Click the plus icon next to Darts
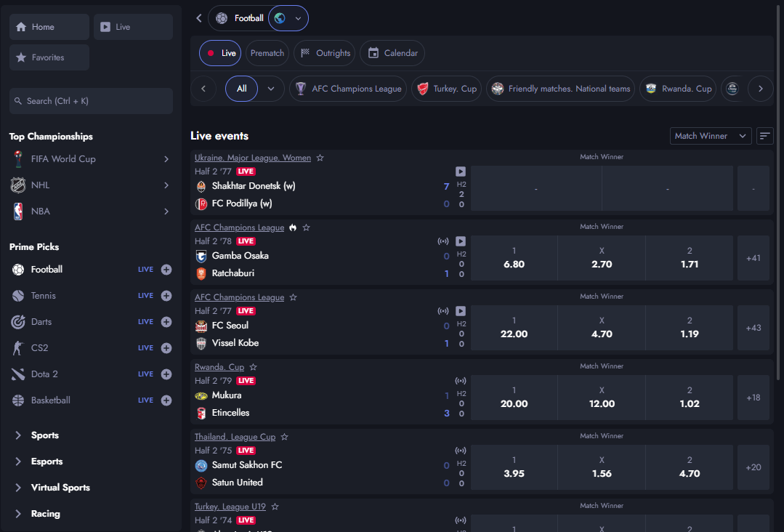This screenshot has height=532, width=784. tap(166, 322)
